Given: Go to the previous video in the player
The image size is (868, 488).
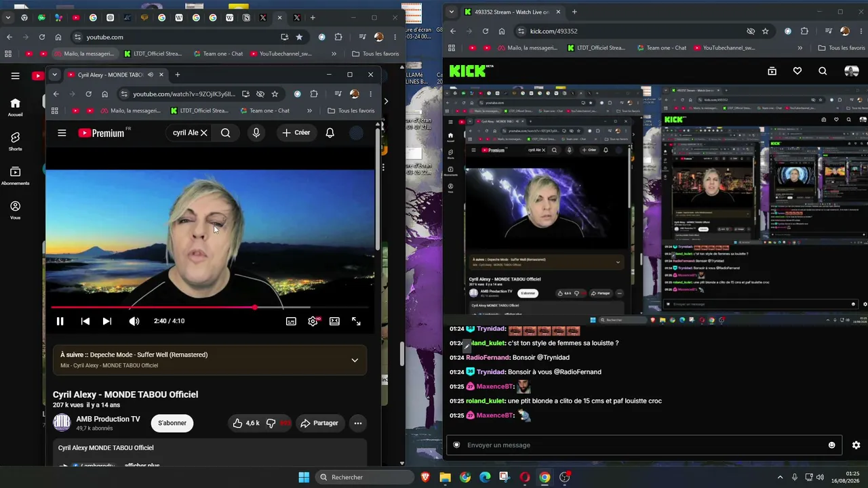Looking at the screenshot, I should [85, 321].
